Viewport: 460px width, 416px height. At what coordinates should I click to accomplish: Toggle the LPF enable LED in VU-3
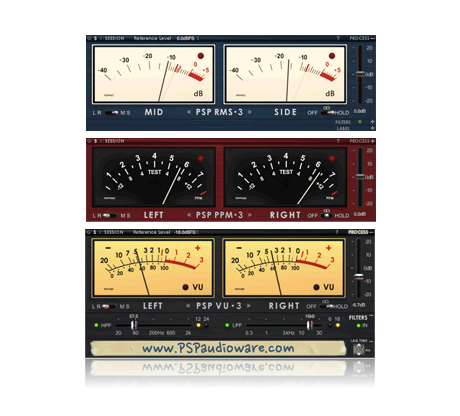[227, 325]
